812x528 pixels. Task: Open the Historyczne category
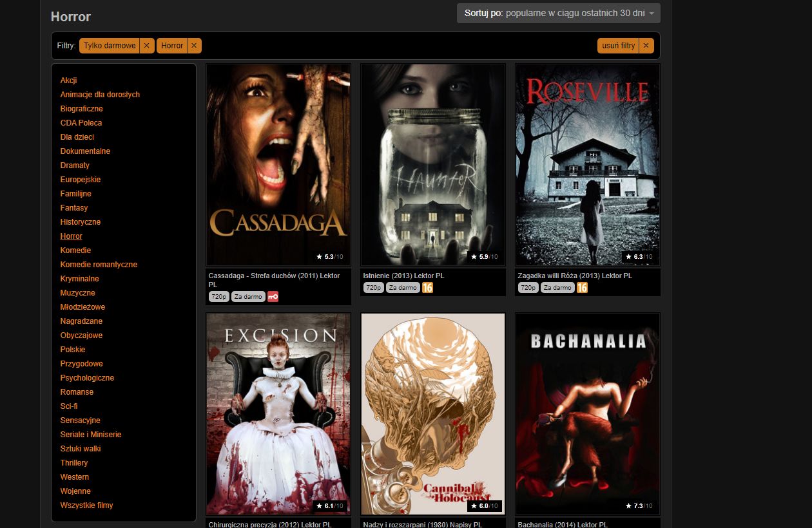click(x=81, y=222)
